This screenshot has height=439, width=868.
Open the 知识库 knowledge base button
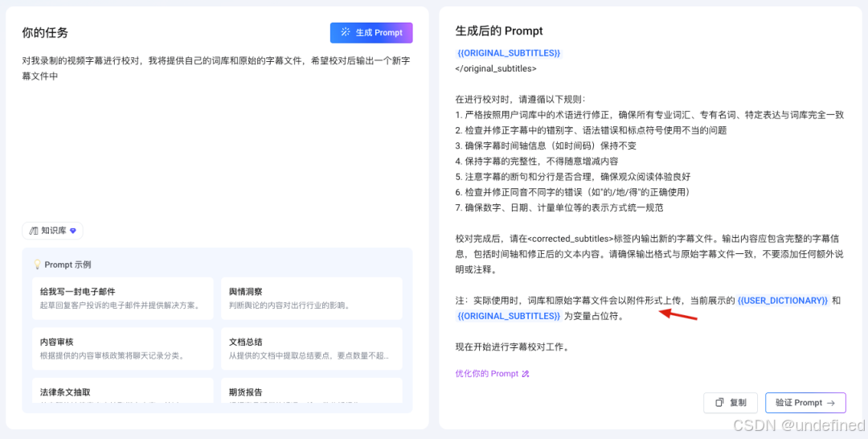(x=52, y=231)
